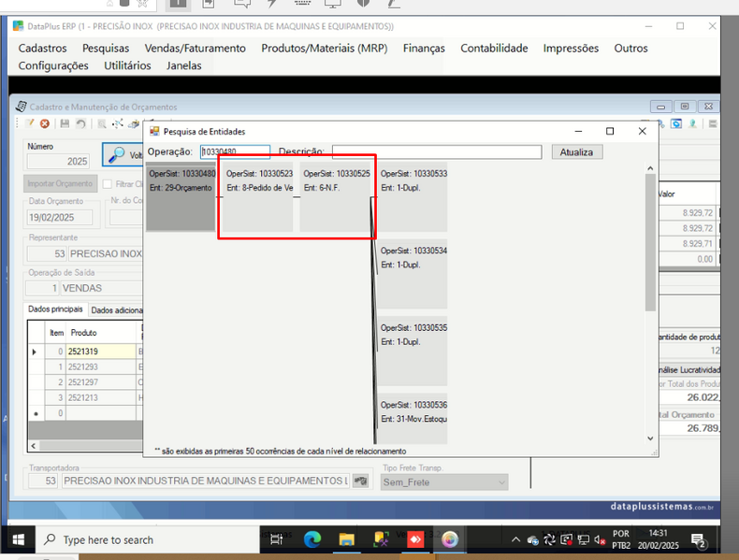Click the fan-shaped icon in system tray
This screenshot has width=739, height=560.
549,540
